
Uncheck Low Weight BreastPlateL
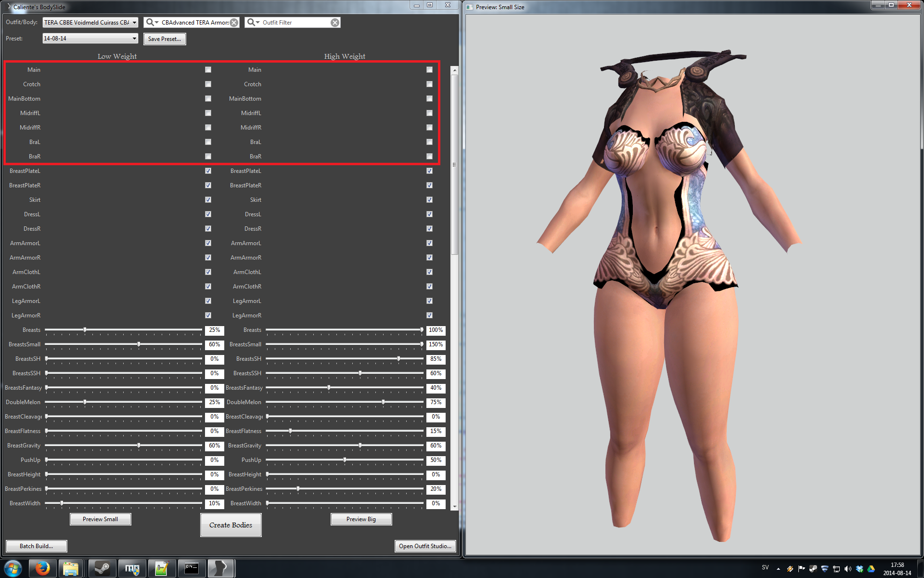[x=208, y=171]
